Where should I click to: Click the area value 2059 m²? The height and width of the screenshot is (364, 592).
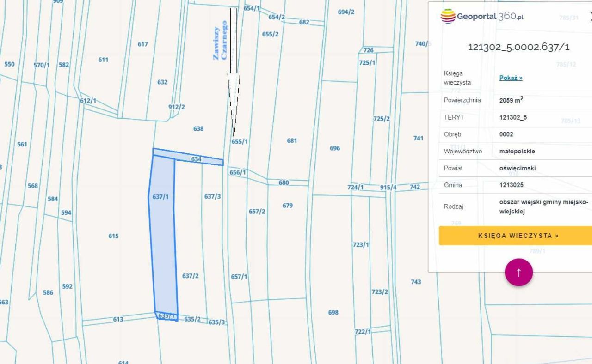(511, 100)
